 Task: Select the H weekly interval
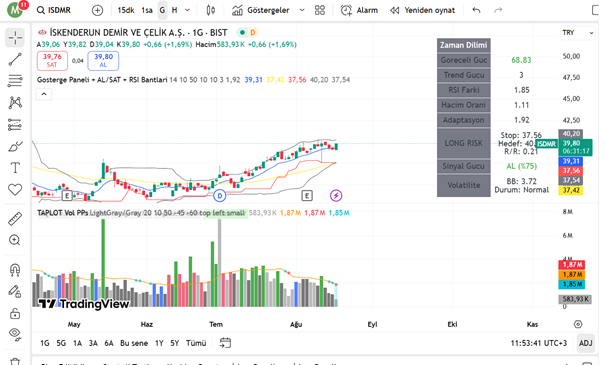tap(174, 10)
